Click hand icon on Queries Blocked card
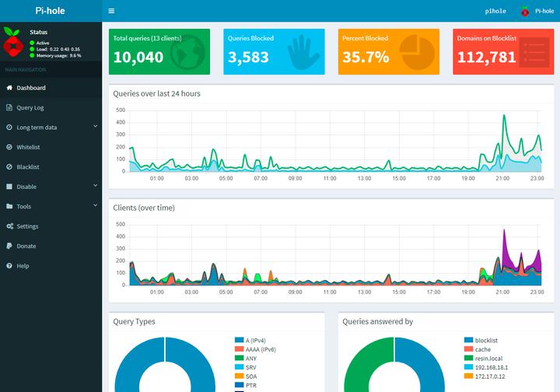Screen dimensions: 560x392 click(303, 52)
